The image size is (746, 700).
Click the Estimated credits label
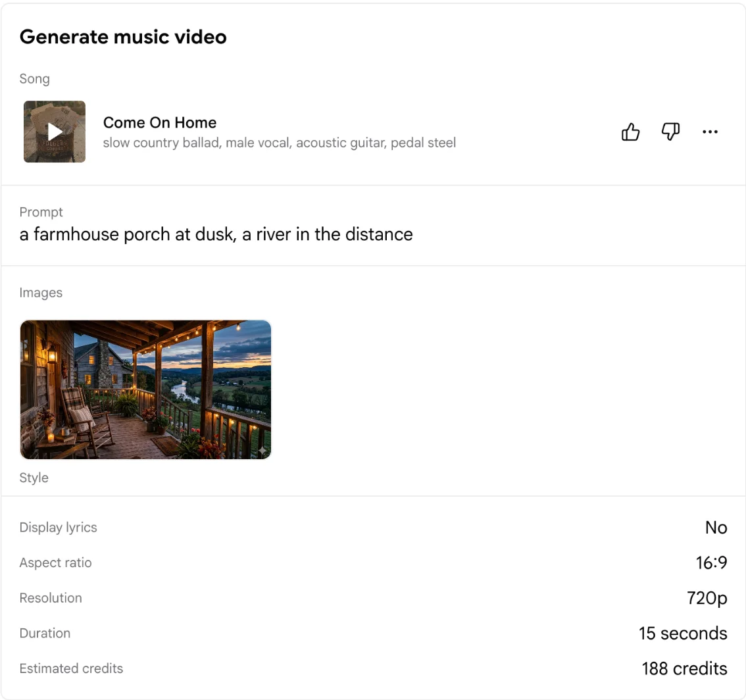tap(71, 668)
